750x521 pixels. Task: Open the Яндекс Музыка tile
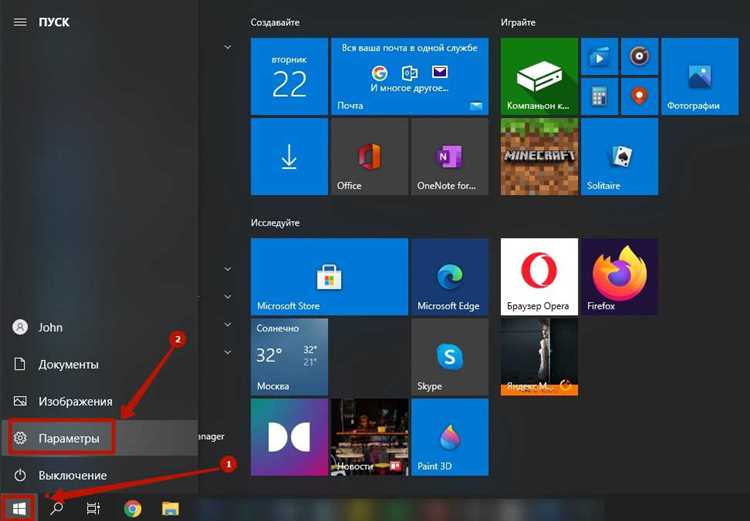[539, 357]
